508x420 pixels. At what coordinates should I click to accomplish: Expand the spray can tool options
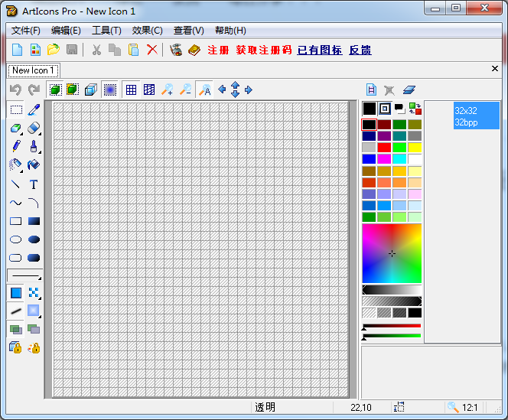point(21,170)
